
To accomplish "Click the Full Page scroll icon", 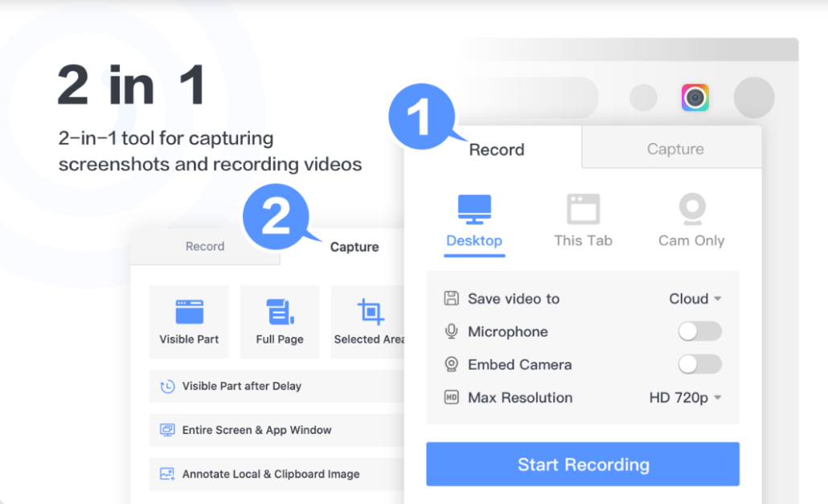I will [280, 311].
